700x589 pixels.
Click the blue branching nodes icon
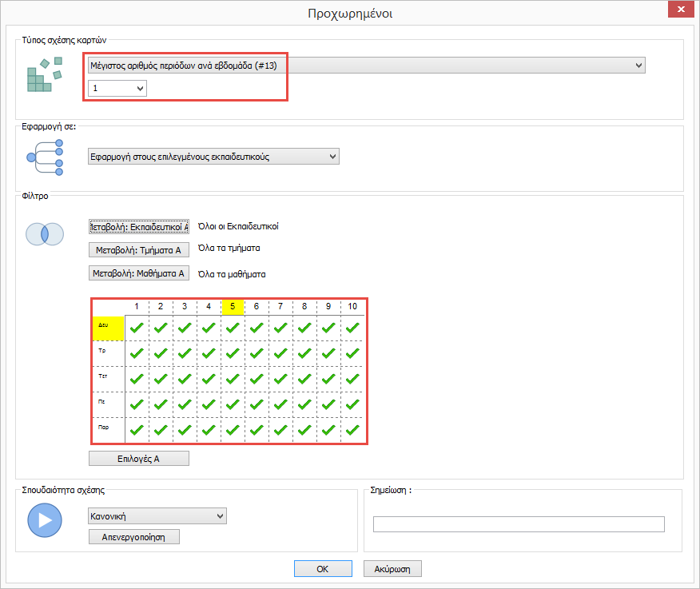tap(45, 157)
